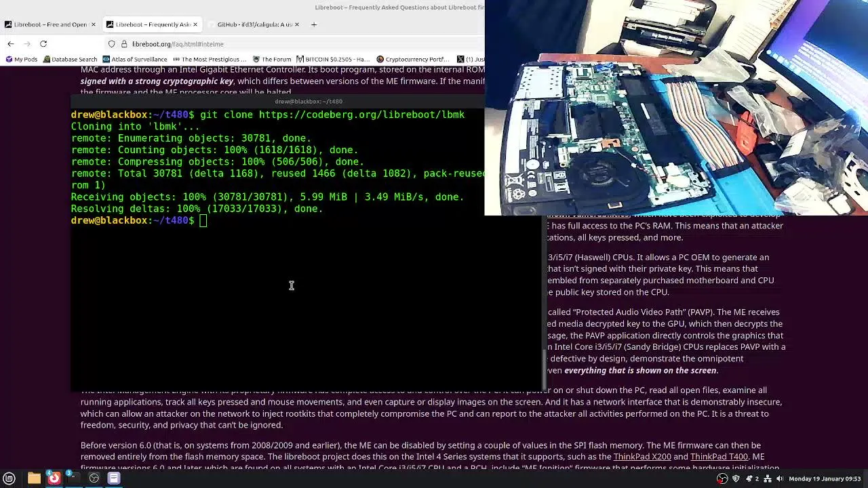Image resolution: width=868 pixels, height=488 pixels.
Task: Switch to GitHub ifd3f/caligula tab
Action: pos(254,24)
